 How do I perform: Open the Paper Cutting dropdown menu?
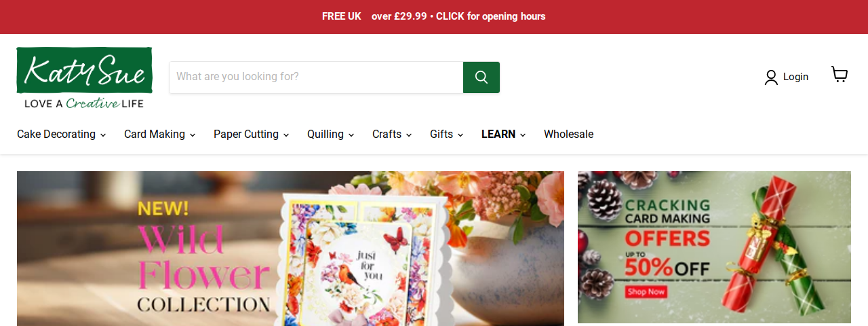click(x=252, y=134)
